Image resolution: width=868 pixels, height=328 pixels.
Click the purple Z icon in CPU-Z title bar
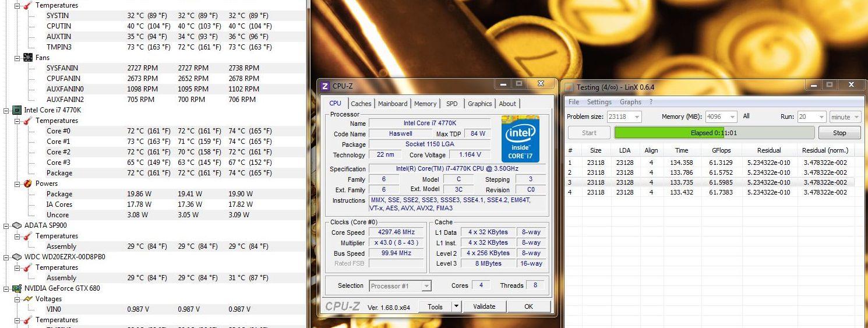325,86
